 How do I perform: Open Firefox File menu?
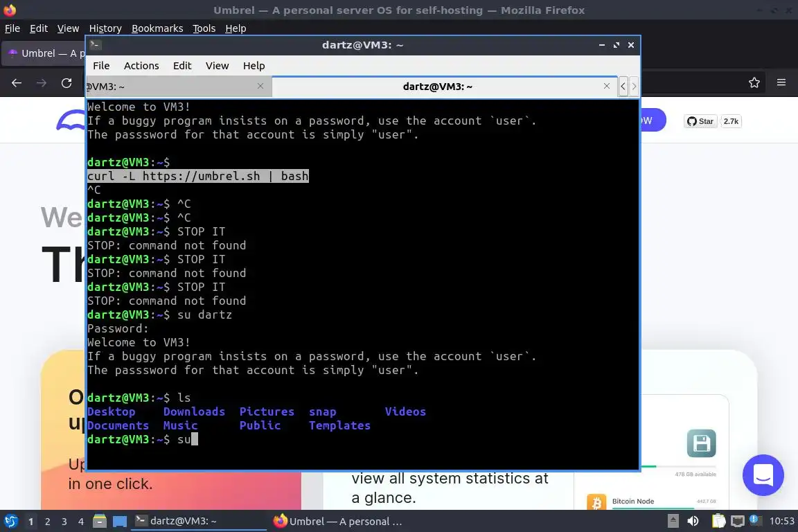click(x=12, y=28)
